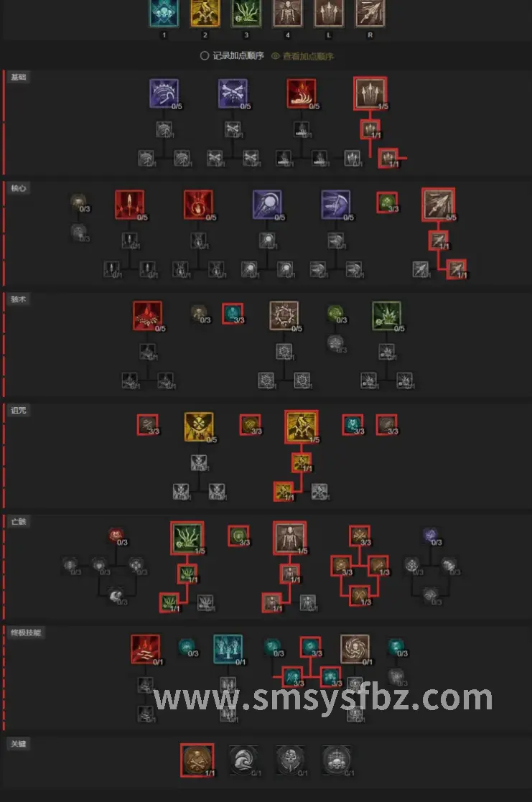Click the skeleton priest skill showing 1/5
This screenshot has height=802, width=532.
(290, 538)
